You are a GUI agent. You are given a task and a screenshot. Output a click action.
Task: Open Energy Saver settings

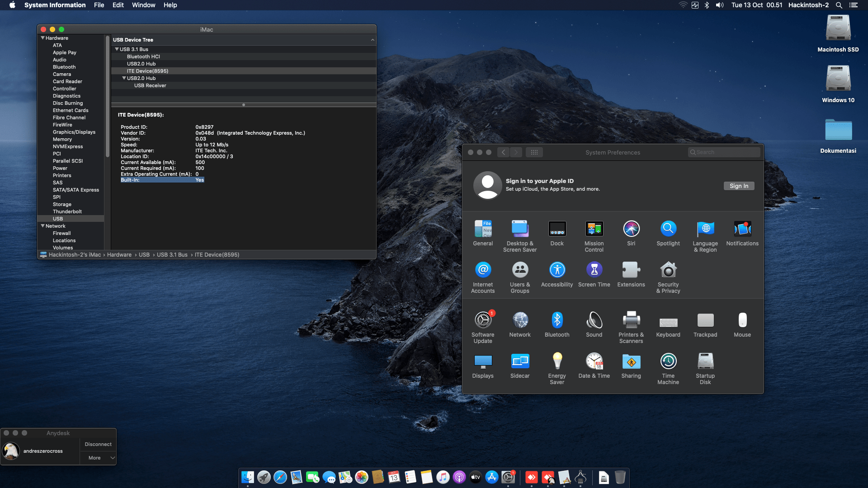[557, 369]
